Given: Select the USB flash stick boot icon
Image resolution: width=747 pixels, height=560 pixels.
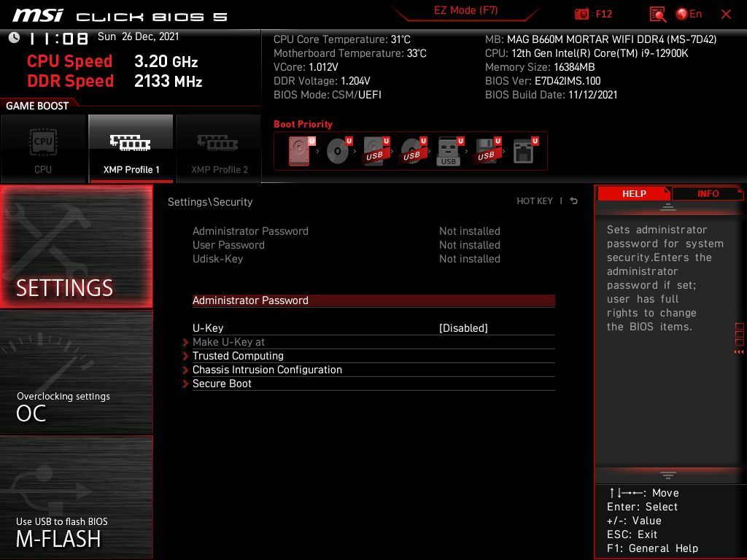Looking at the screenshot, I should tap(449, 152).
